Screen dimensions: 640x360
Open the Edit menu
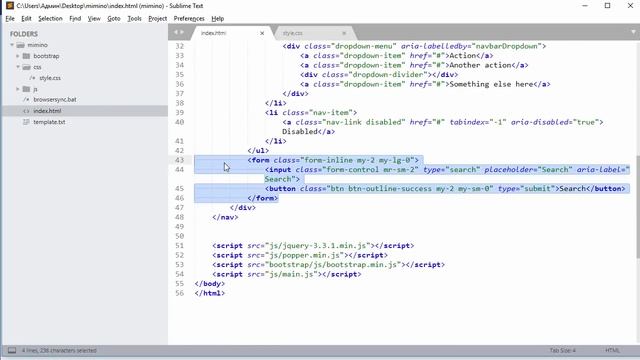(26, 18)
